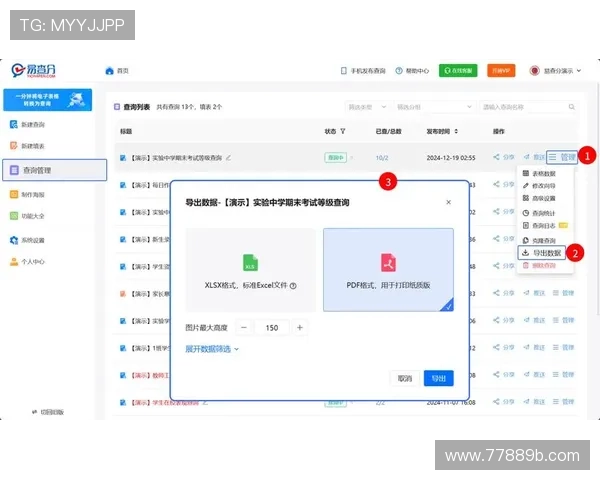
Task: Open 【演示】实验中学期末考试等级查询 title
Action: click(x=176, y=158)
